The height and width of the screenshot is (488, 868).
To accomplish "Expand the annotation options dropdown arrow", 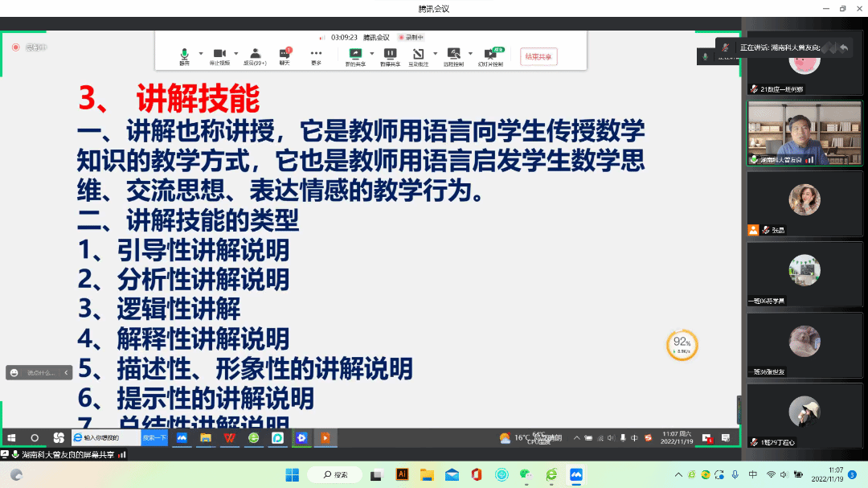I will point(435,54).
